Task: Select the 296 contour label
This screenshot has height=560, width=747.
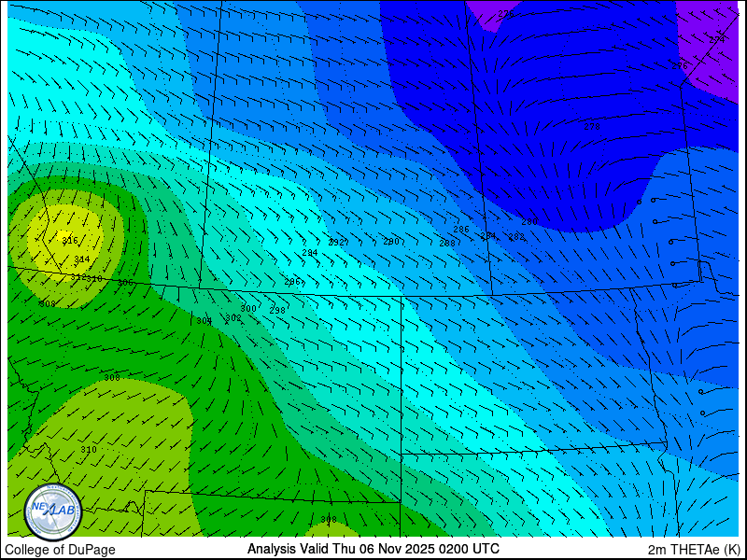Action: tap(292, 282)
